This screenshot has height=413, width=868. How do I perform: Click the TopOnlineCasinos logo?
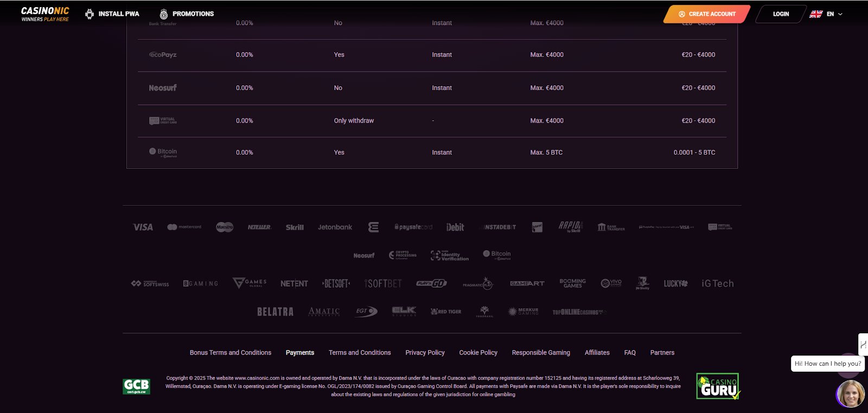tap(579, 312)
